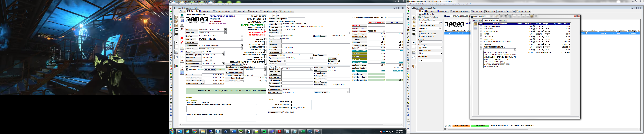Toggle MARCADO PARA FACTURAR checkbox
This screenshot has width=644, height=134.
[265, 25]
